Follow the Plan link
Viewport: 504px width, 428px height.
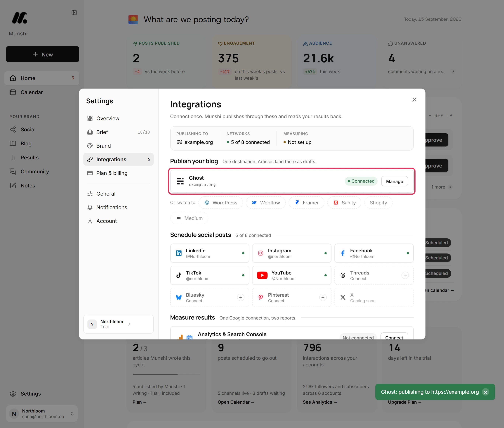coord(140,402)
